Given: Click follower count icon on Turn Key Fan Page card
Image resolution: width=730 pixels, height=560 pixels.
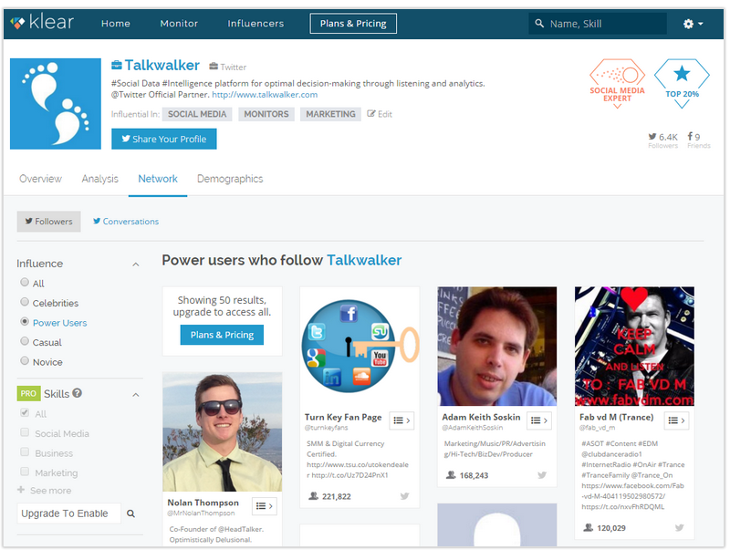Looking at the screenshot, I should (313, 496).
